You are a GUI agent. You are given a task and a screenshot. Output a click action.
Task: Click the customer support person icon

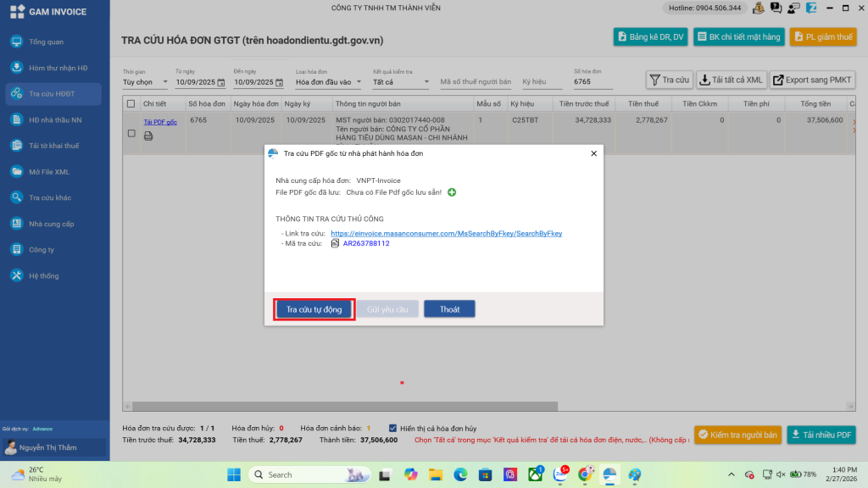(793, 8)
